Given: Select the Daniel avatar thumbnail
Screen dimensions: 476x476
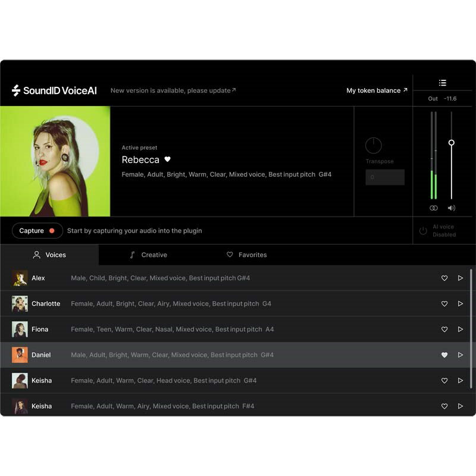Looking at the screenshot, I should click(x=20, y=355).
